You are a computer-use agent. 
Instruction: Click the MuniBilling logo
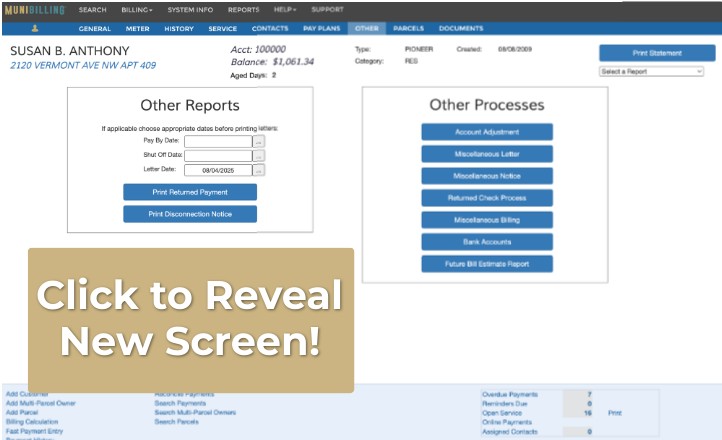35,10
